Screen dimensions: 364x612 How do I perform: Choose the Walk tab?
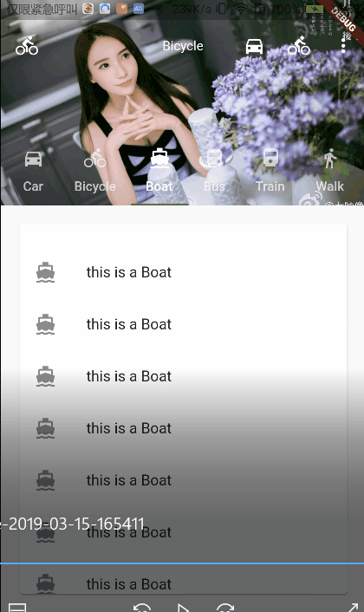click(x=330, y=172)
